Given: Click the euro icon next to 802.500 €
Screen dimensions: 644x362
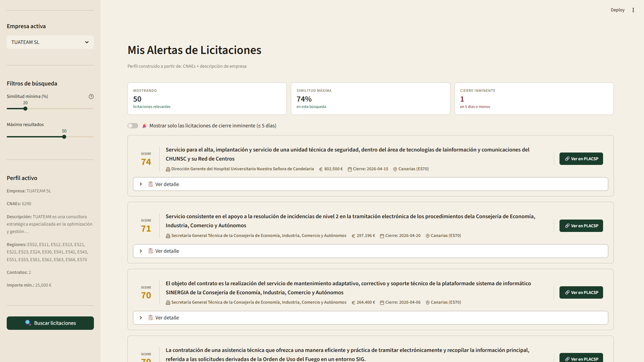Looking at the screenshot, I should coord(321,169).
